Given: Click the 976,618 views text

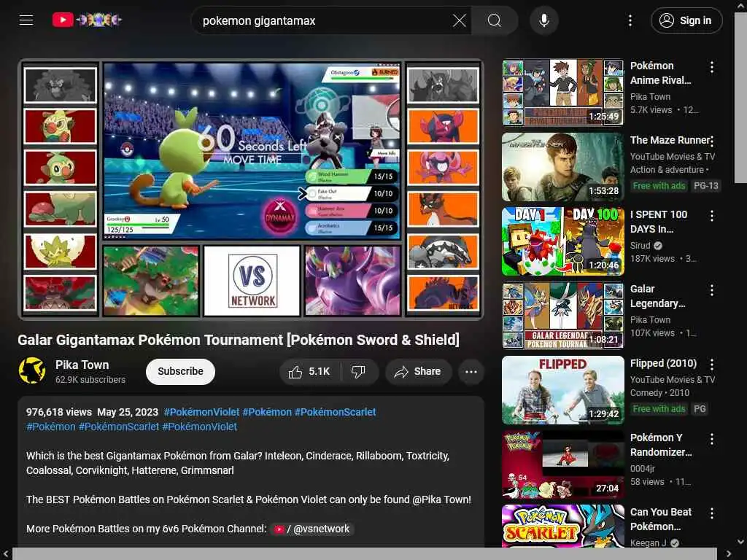Looking at the screenshot, I should (x=58, y=413).
